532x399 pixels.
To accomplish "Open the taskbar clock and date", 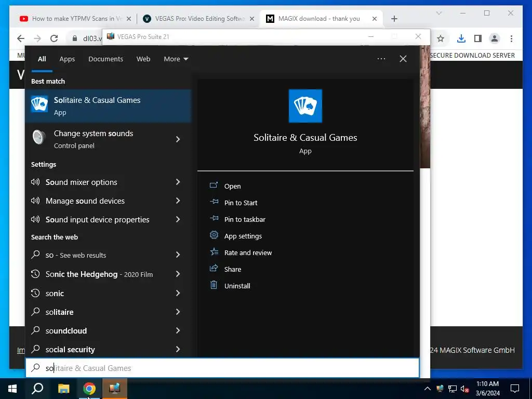I will [487, 389].
